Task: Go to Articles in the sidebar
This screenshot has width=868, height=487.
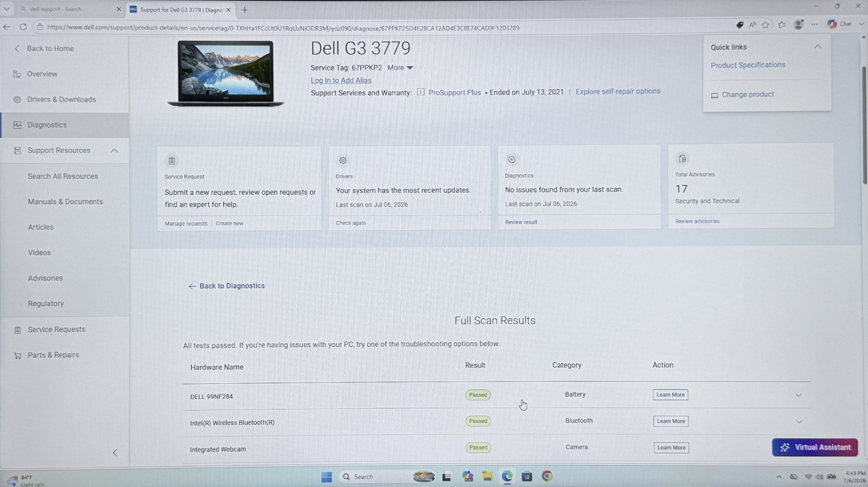Action: coord(41,227)
